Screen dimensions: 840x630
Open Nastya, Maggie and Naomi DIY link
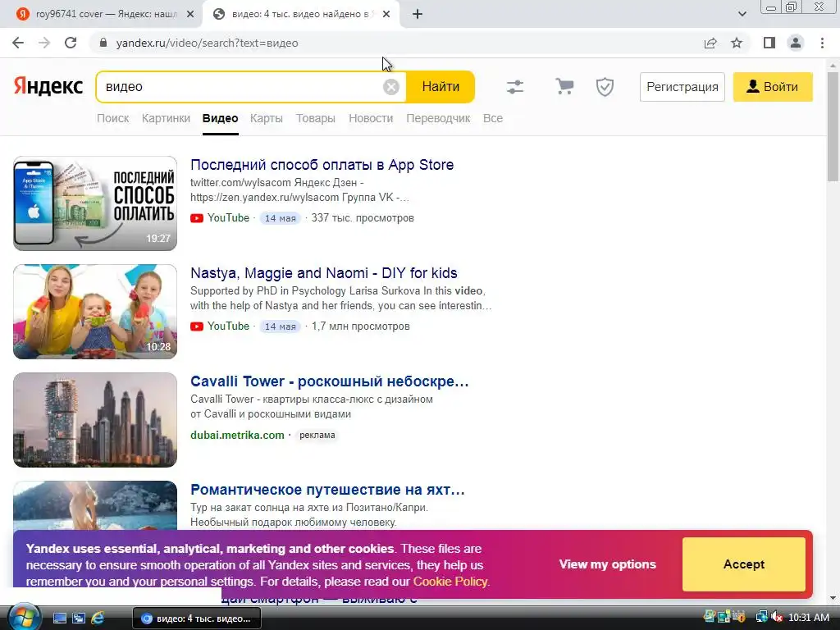point(323,273)
